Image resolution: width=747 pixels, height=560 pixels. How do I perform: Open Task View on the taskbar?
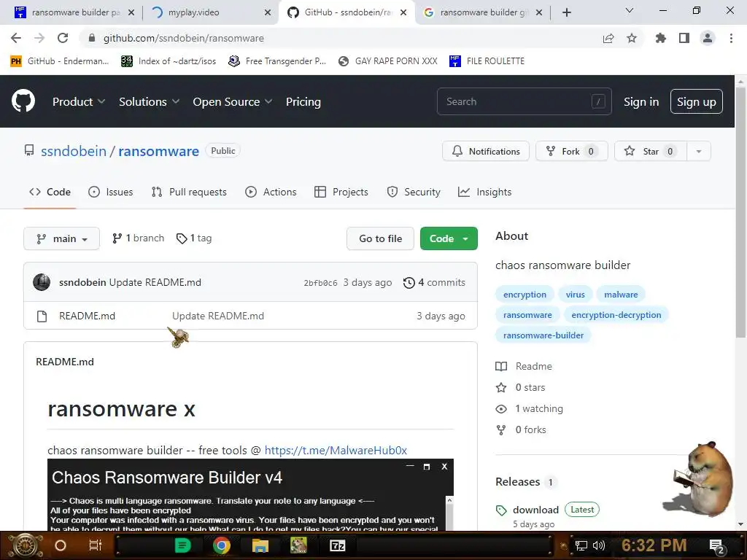96,545
